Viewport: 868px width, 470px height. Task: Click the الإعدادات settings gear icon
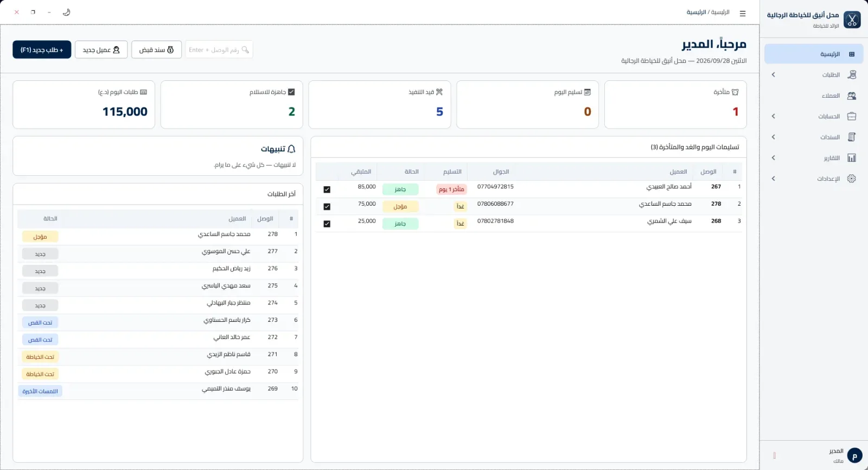click(x=852, y=179)
